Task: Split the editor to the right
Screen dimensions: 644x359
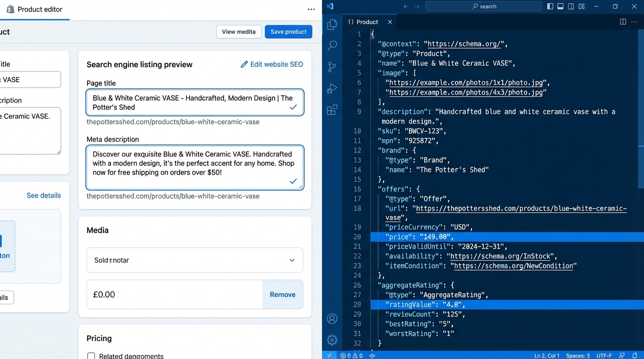Action: [623, 22]
